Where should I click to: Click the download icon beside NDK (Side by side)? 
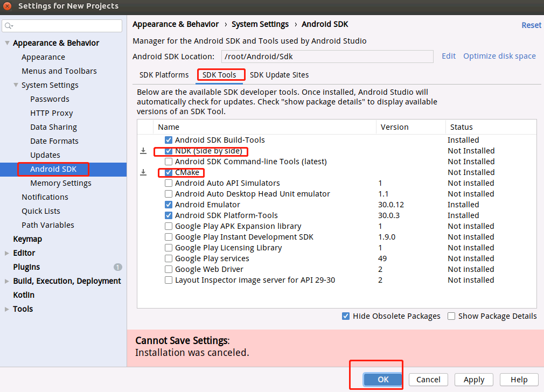(x=143, y=151)
